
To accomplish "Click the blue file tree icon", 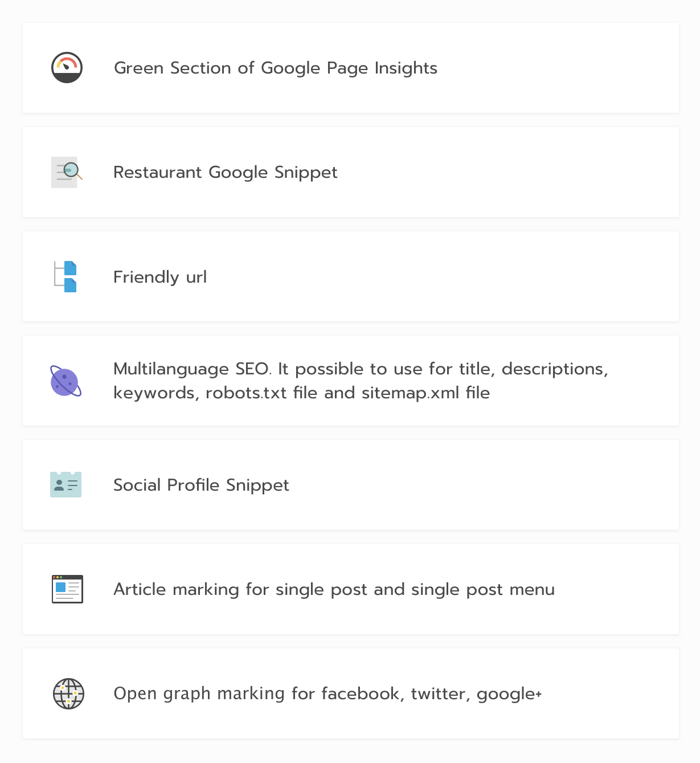I will 66,276.
